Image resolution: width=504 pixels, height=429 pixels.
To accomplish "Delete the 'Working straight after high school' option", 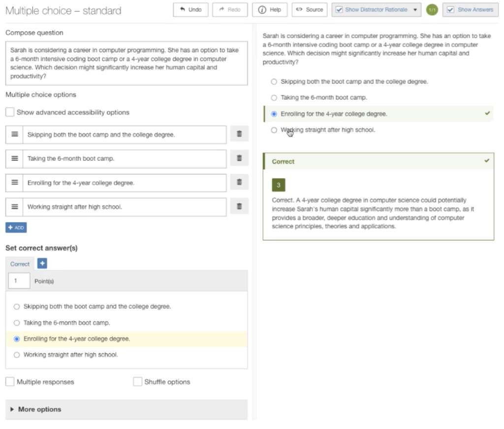I will [239, 206].
